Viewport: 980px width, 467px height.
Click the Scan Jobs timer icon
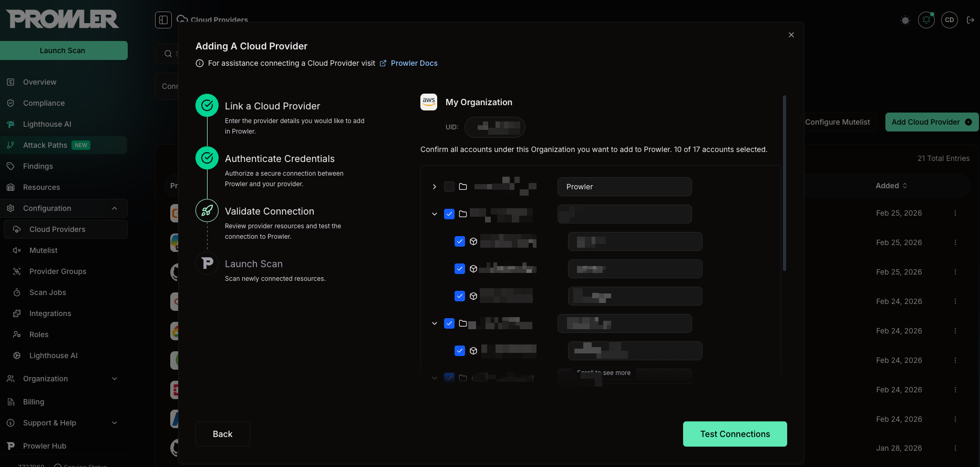point(17,292)
